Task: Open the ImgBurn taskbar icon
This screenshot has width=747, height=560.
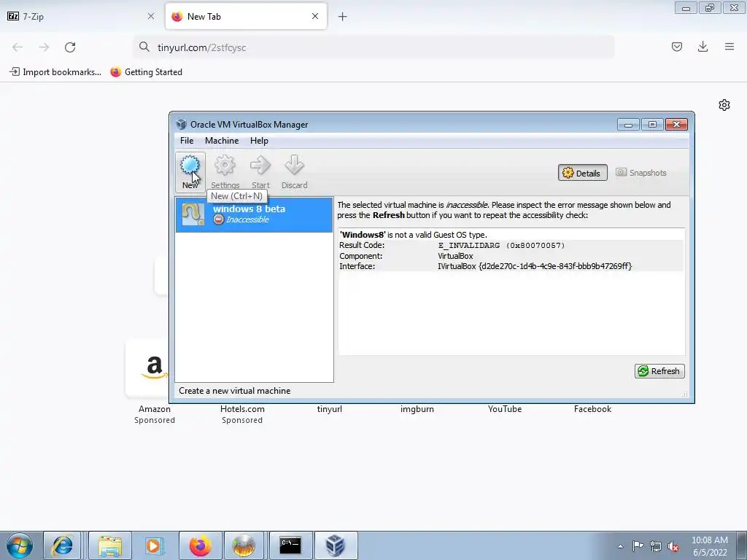Action: click(244, 545)
